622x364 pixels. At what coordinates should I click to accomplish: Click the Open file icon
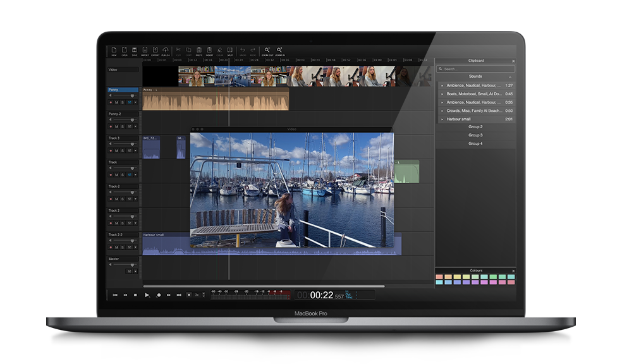point(124,50)
